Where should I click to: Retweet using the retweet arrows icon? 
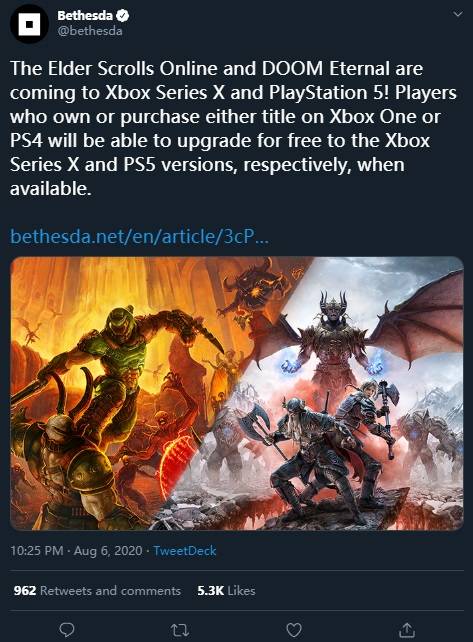(180, 630)
